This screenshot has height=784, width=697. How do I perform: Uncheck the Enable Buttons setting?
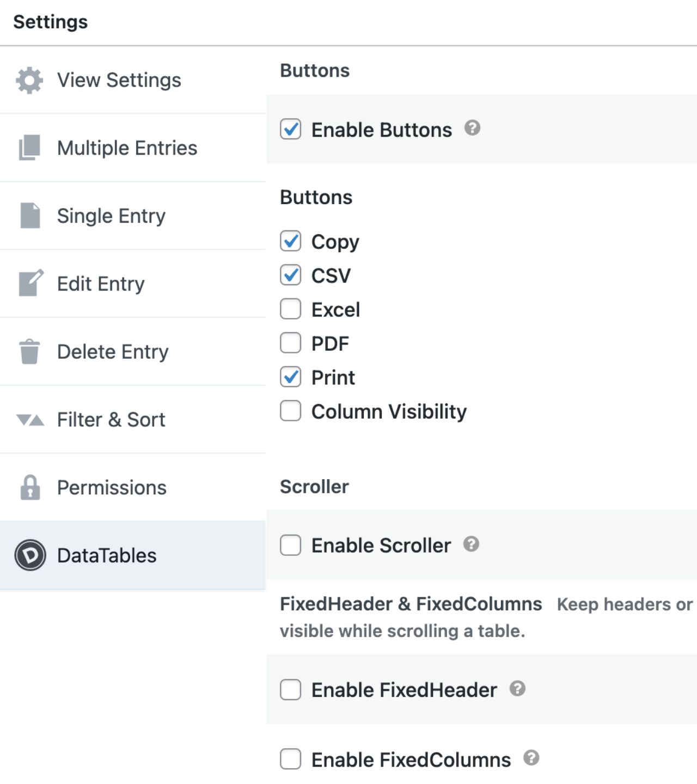click(291, 129)
